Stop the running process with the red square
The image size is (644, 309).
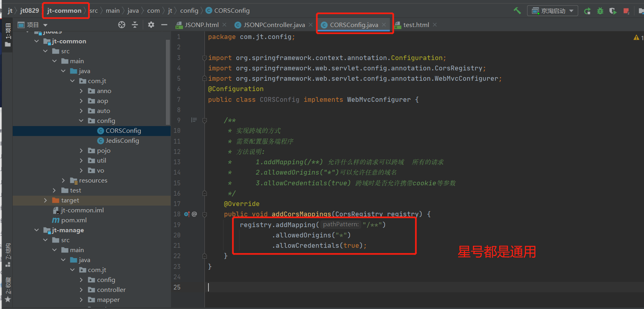tap(626, 11)
